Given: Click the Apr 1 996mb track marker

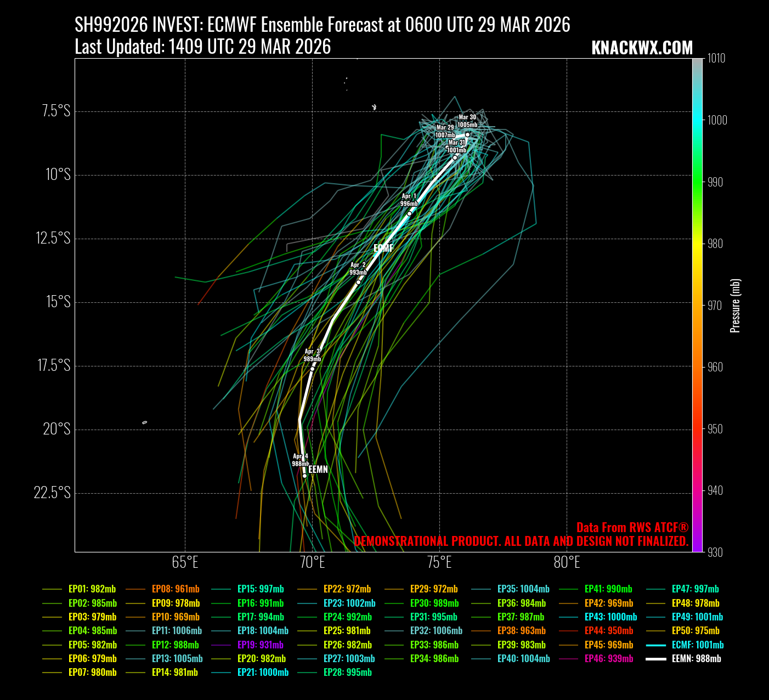Looking at the screenshot, I should coord(409,213).
